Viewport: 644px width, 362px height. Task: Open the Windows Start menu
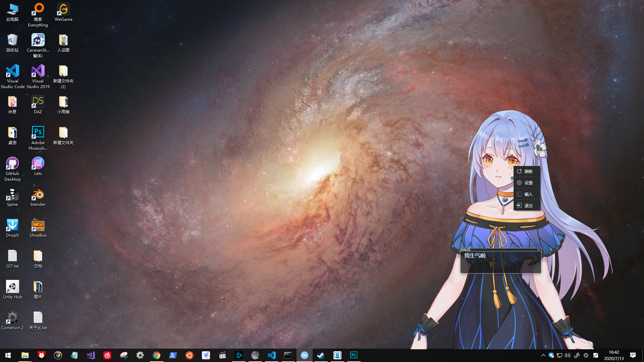(8, 355)
